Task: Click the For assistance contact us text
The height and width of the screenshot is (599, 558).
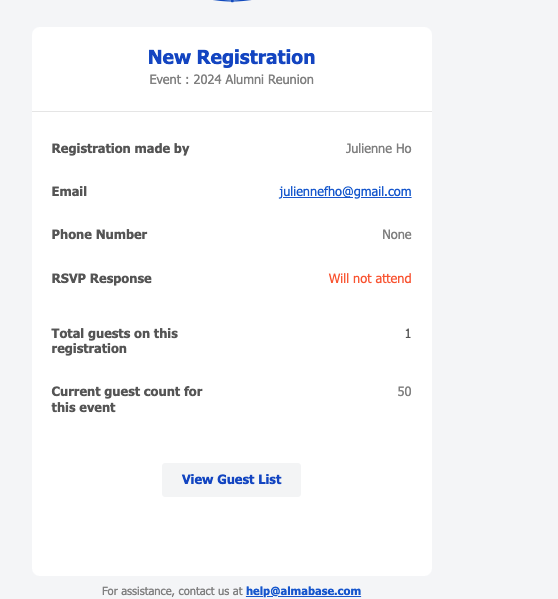Action: (172, 591)
